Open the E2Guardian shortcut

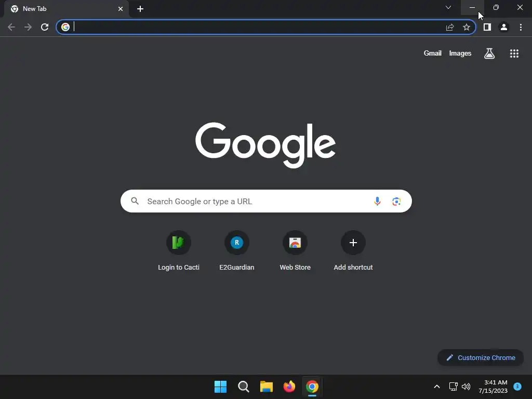coord(237,251)
